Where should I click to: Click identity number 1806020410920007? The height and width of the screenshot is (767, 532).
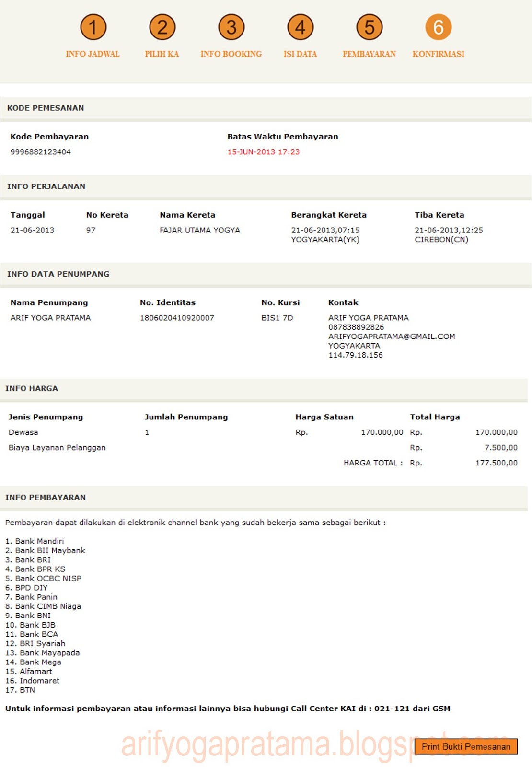click(x=177, y=318)
